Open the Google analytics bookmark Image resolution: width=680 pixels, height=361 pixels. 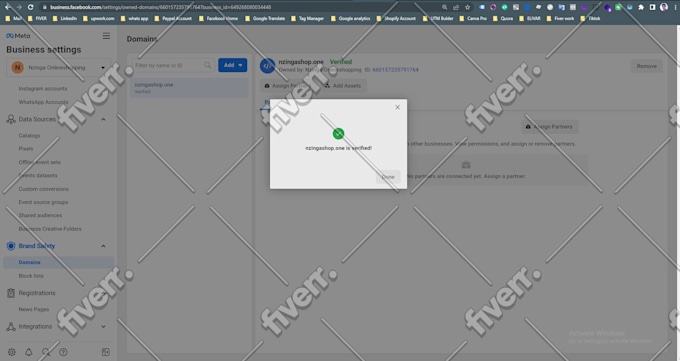coord(350,18)
